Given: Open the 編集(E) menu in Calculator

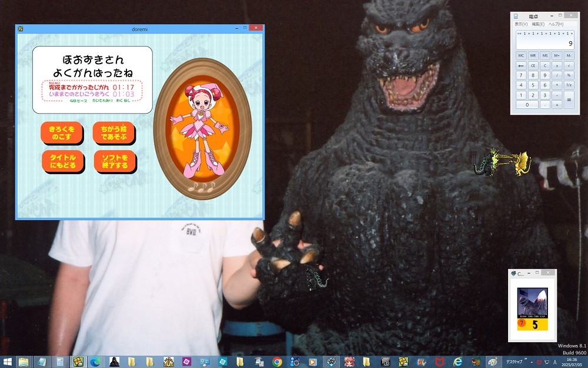Looking at the screenshot, I should [x=538, y=24].
